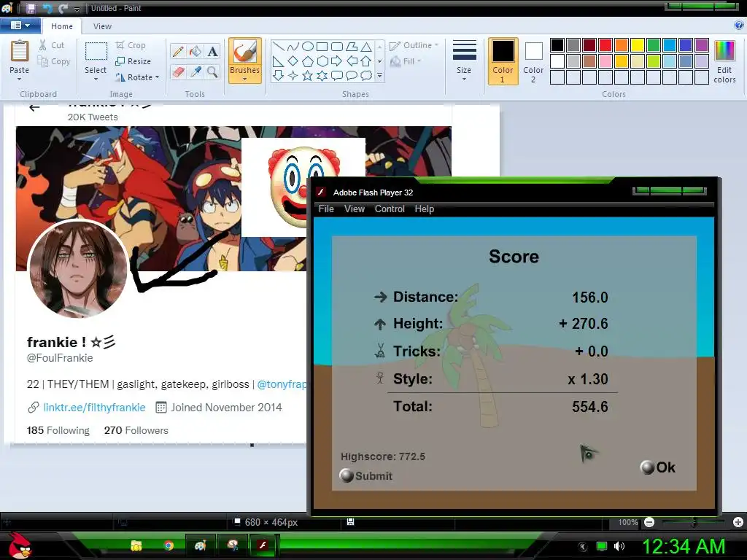Viewport: 747px width, 560px height.
Task: Select the Color picker eyedropper tool
Action: click(x=196, y=72)
